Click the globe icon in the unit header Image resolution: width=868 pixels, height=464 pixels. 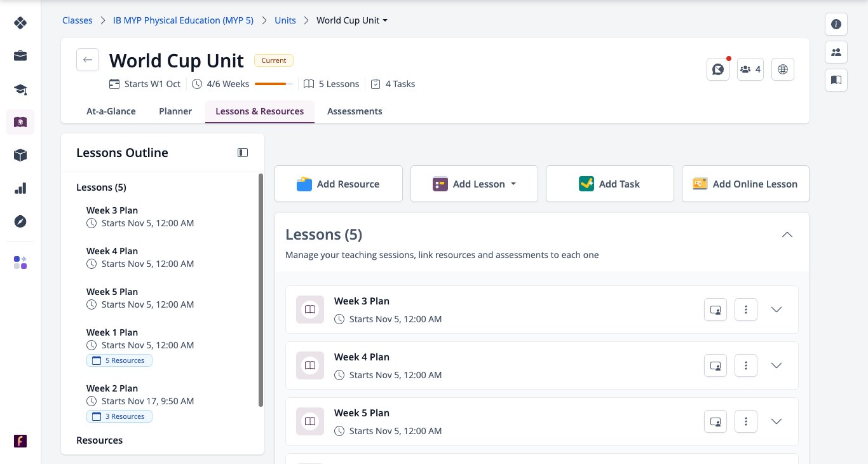coord(783,69)
